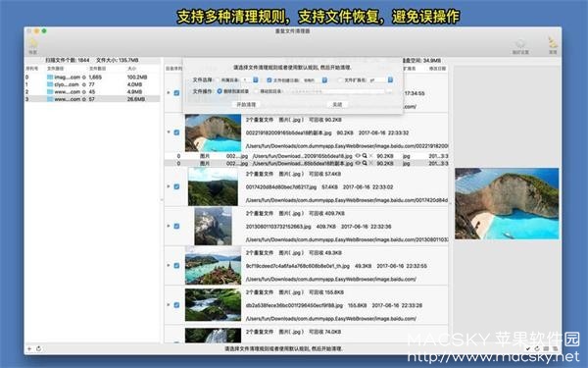Uncheck the checkbox beside the beach cliff thumbnail
Viewport: 588px width, 368px height.
click(176, 132)
